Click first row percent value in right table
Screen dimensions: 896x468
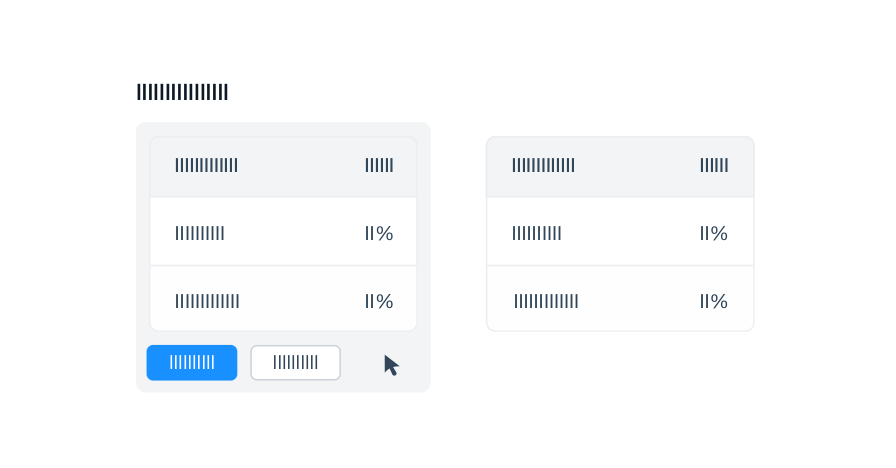click(714, 233)
